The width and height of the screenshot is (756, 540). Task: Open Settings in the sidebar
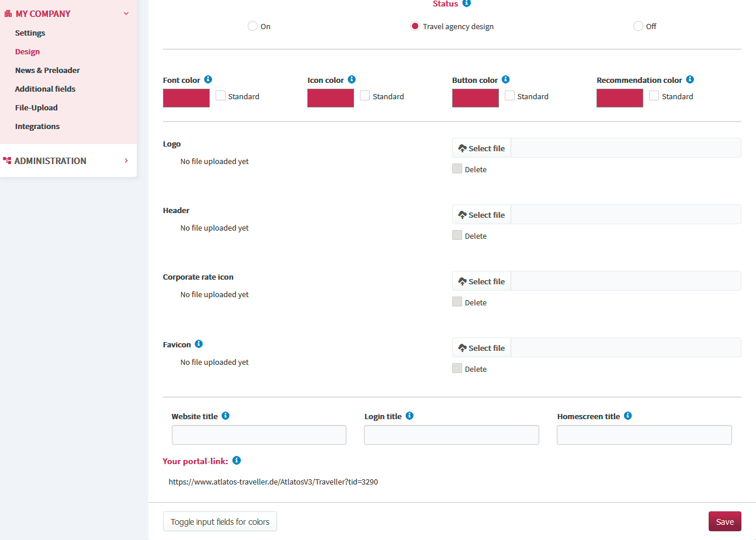[x=30, y=33]
